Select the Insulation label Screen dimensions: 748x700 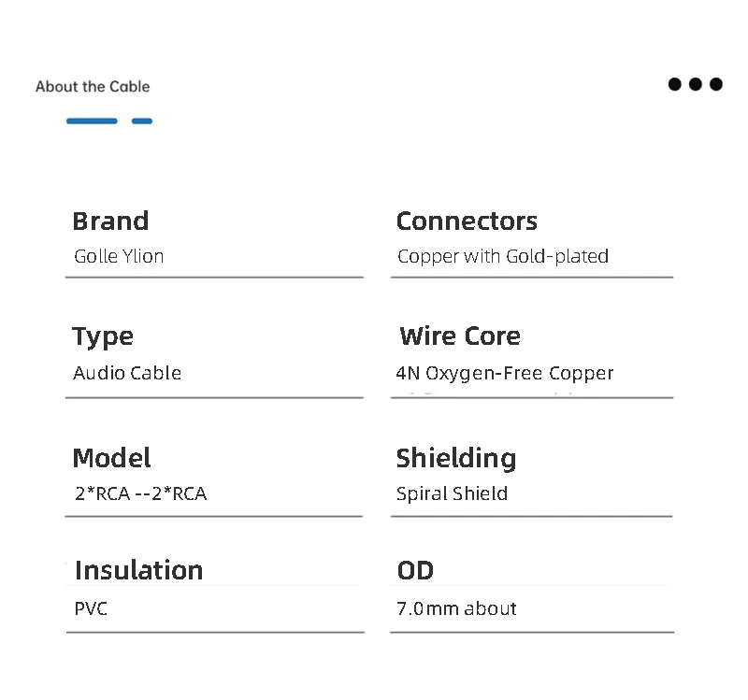138,570
